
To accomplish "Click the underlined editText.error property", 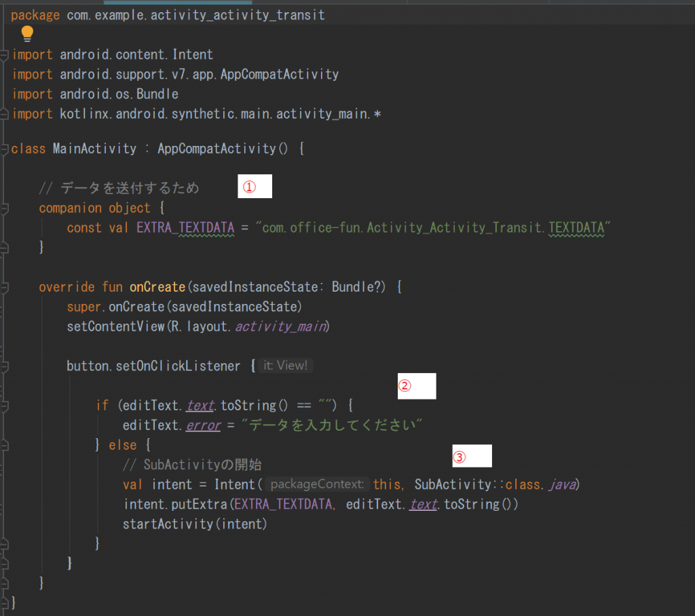I will pyautogui.click(x=202, y=425).
